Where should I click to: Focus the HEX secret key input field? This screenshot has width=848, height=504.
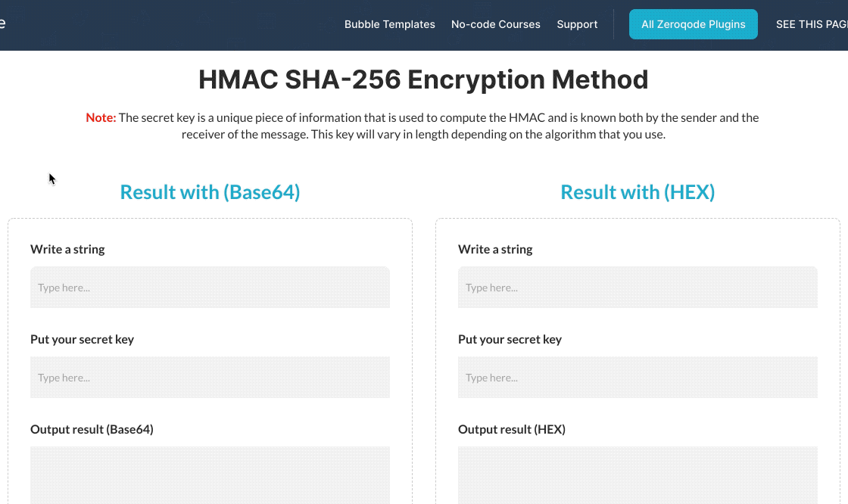click(638, 378)
